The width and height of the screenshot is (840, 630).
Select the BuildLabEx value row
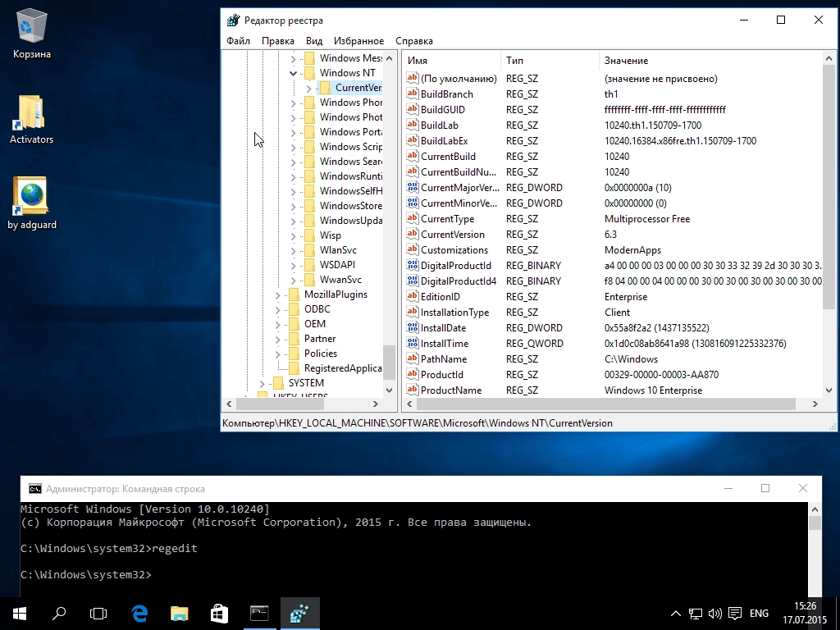612,141
